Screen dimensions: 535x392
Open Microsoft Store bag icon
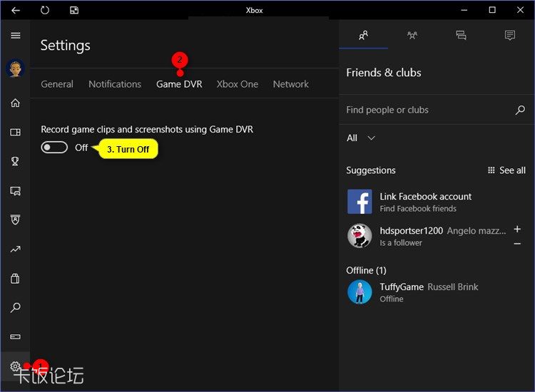16,279
